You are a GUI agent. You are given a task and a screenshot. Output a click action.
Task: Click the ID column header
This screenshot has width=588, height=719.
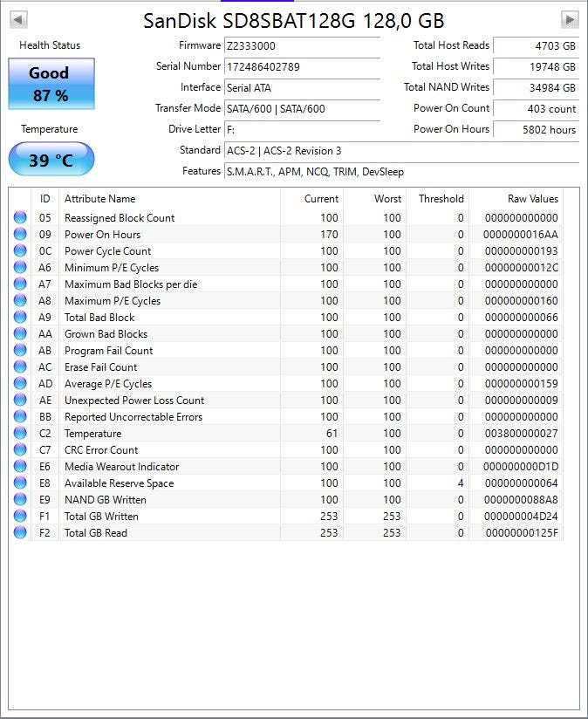coord(44,199)
